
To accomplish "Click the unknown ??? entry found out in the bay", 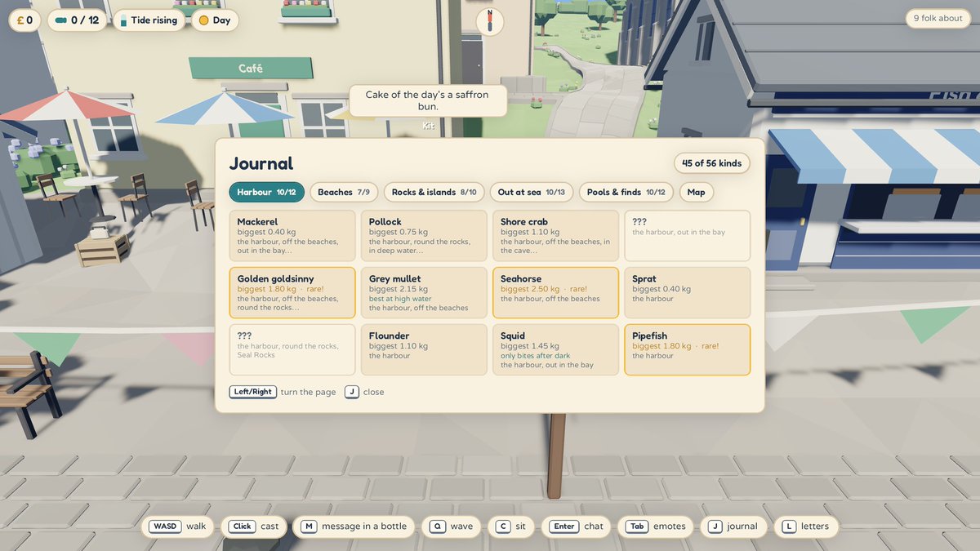I will pyautogui.click(x=687, y=236).
